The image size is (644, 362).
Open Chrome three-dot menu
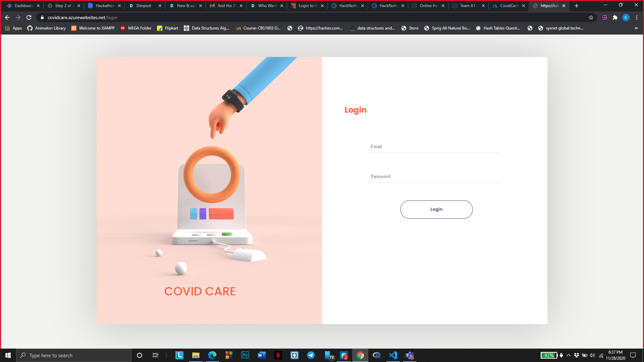coord(637,17)
